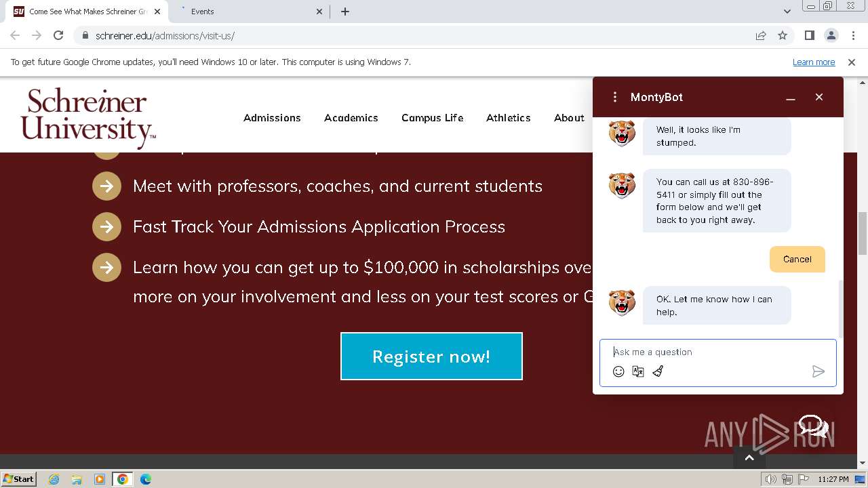Click back-to-top chevron button
Image resolution: width=868 pixels, height=488 pixels.
[x=749, y=458]
